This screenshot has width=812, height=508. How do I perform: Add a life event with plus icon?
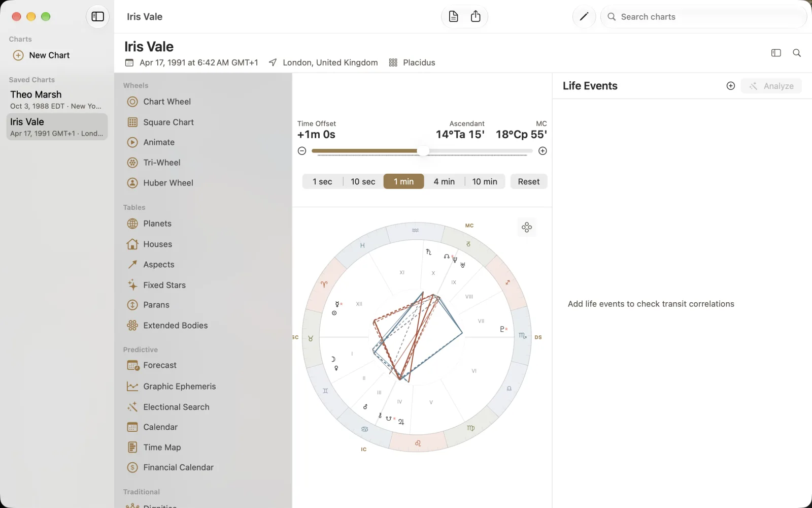coord(730,86)
